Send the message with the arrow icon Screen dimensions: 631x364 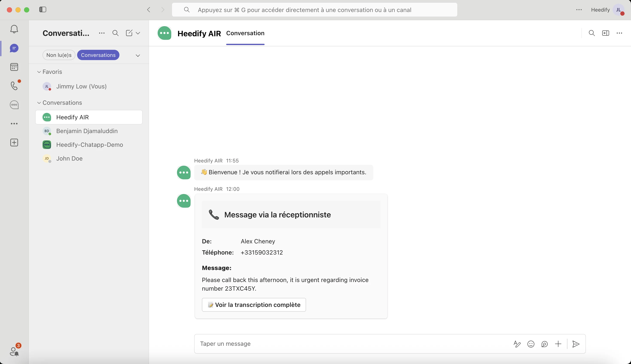pyautogui.click(x=576, y=344)
